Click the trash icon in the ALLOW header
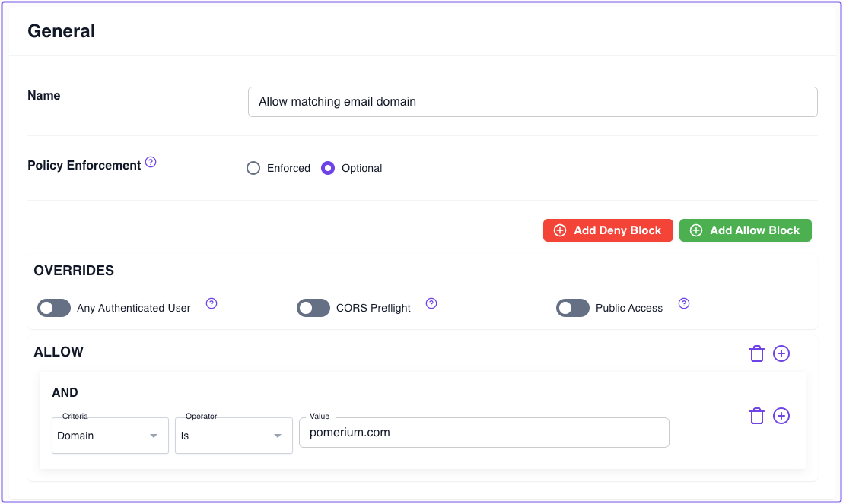 (756, 353)
